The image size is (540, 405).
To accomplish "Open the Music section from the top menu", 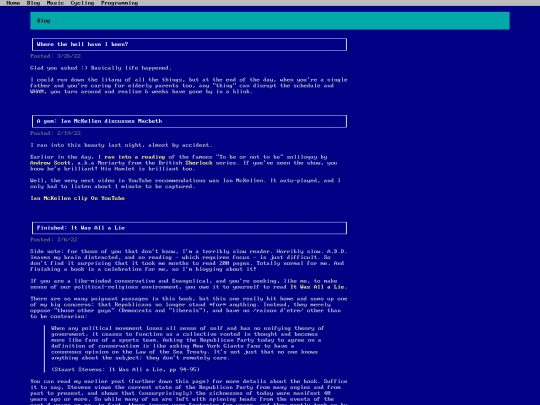I will point(55,3).
